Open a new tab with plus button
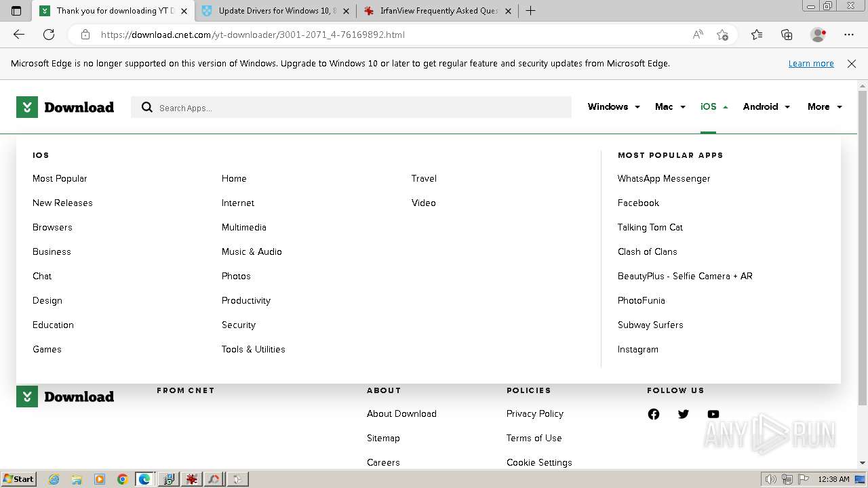This screenshot has width=868, height=488. (531, 11)
